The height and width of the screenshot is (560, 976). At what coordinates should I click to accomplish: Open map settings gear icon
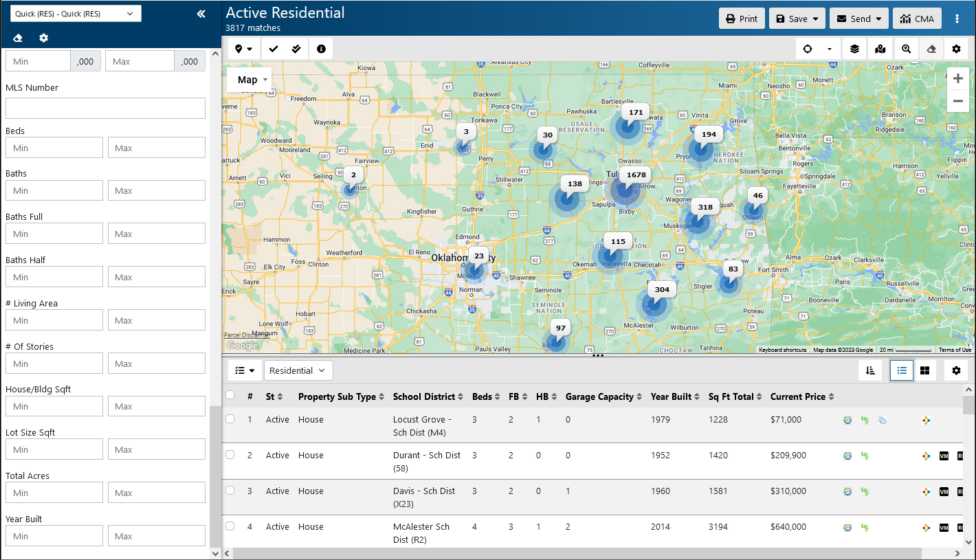[x=956, y=49]
